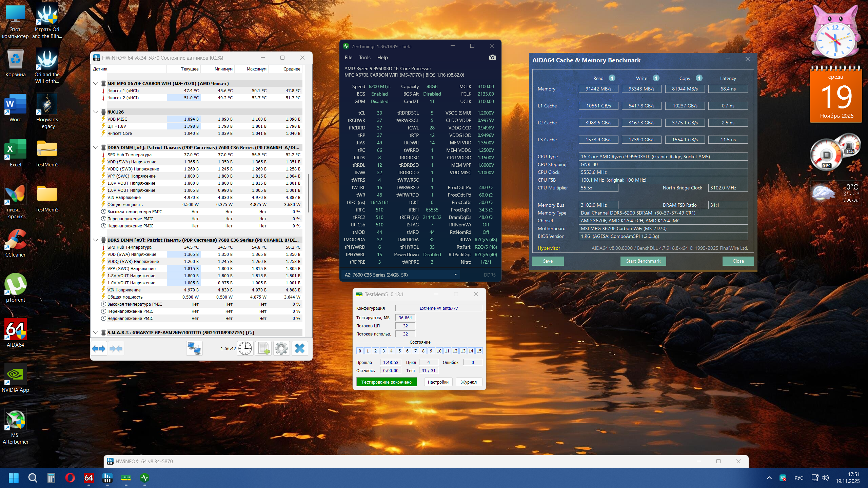Click HWiNFO network connection icon

click(x=194, y=348)
